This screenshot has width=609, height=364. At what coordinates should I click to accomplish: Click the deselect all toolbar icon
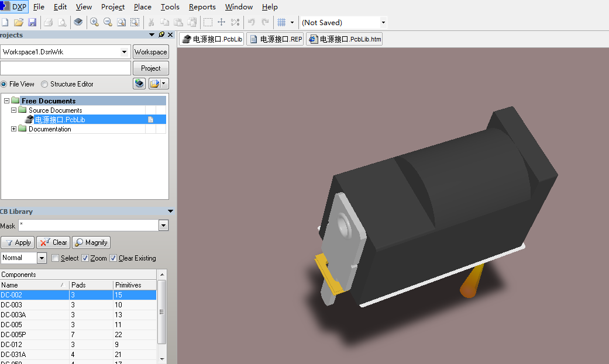[x=235, y=23]
